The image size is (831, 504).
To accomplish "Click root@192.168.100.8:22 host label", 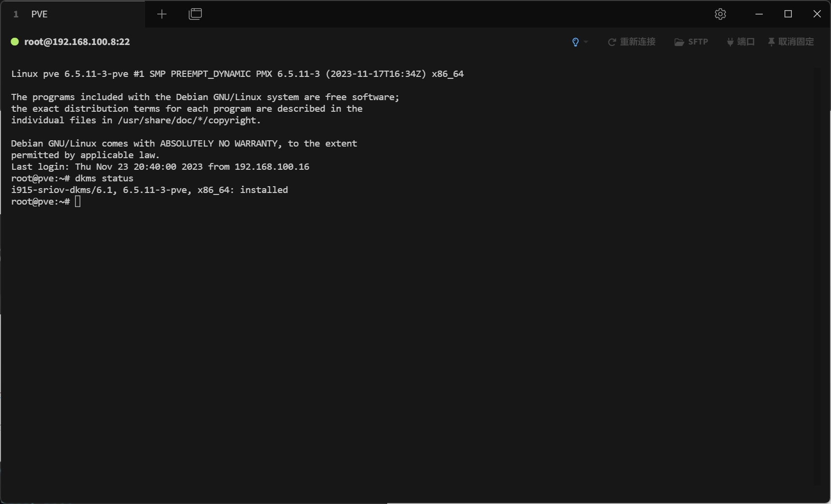I will point(77,42).
